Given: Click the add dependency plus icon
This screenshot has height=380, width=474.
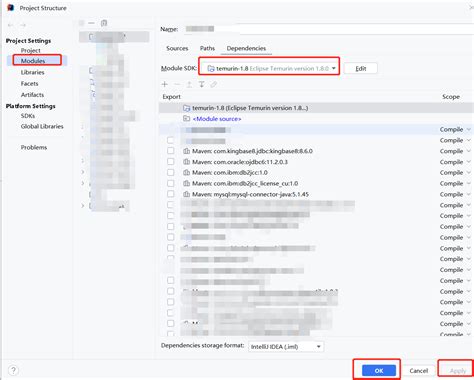Looking at the screenshot, I should tap(165, 84).
